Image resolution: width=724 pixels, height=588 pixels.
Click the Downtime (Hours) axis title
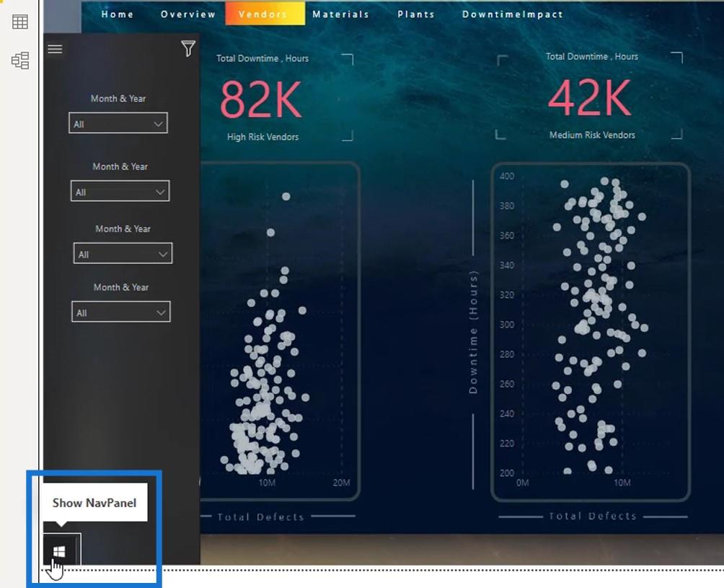[x=473, y=332]
